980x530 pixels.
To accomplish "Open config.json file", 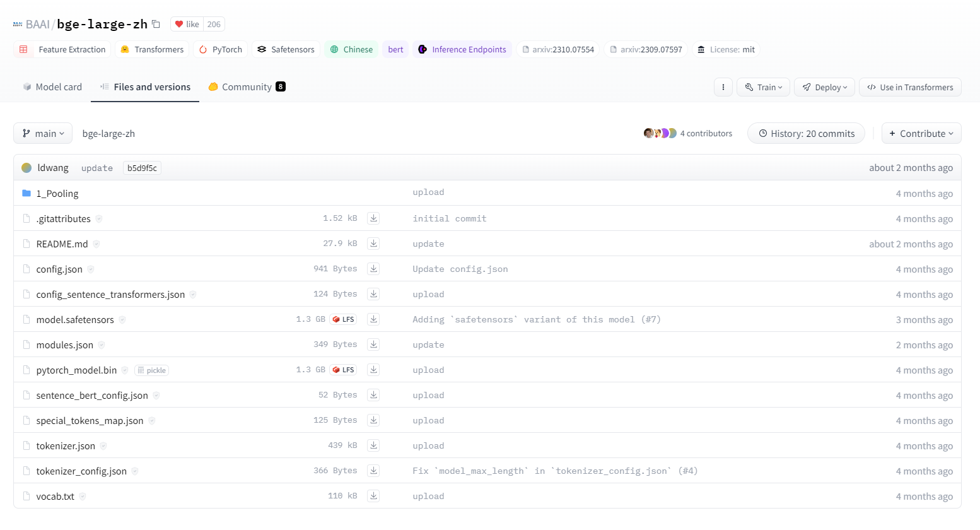I will (x=59, y=269).
